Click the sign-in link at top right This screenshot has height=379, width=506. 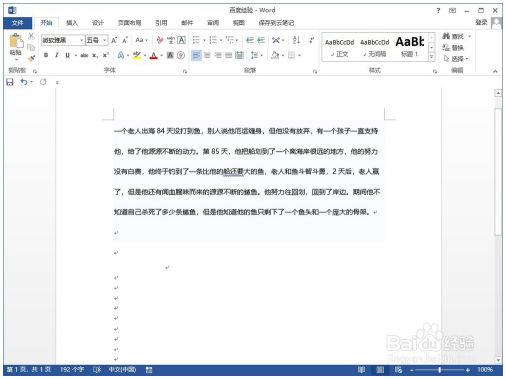[x=481, y=22]
